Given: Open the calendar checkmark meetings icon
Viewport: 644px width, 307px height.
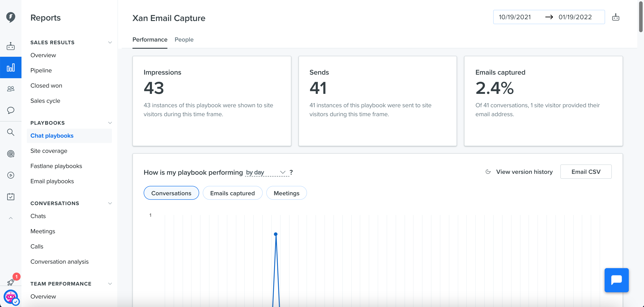Looking at the screenshot, I should tap(11, 197).
